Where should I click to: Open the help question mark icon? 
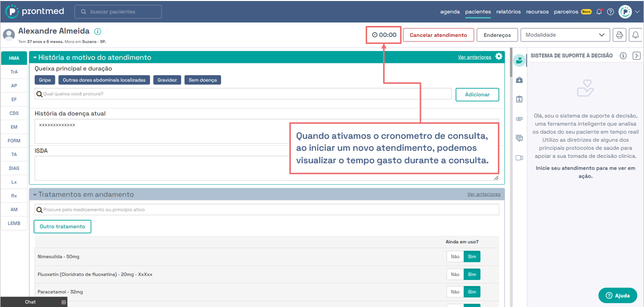pos(610,11)
